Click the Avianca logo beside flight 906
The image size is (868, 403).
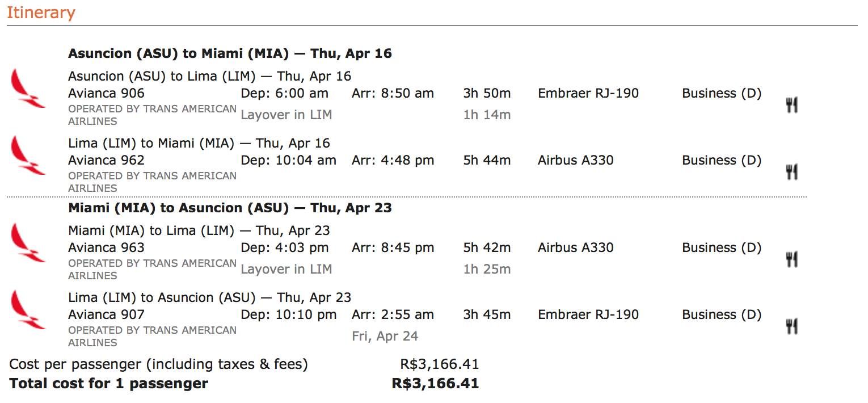[28, 89]
